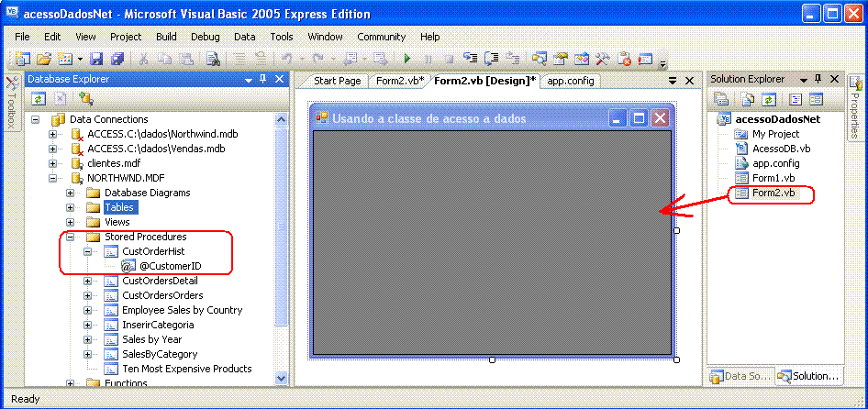The width and height of the screenshot is (868, 409).
Task: Switch to the Start Page tab
Action: [x=337, y=81]
